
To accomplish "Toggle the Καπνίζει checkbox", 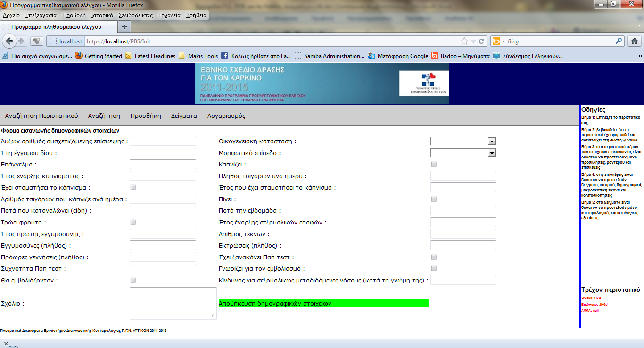I will [434, 164].
